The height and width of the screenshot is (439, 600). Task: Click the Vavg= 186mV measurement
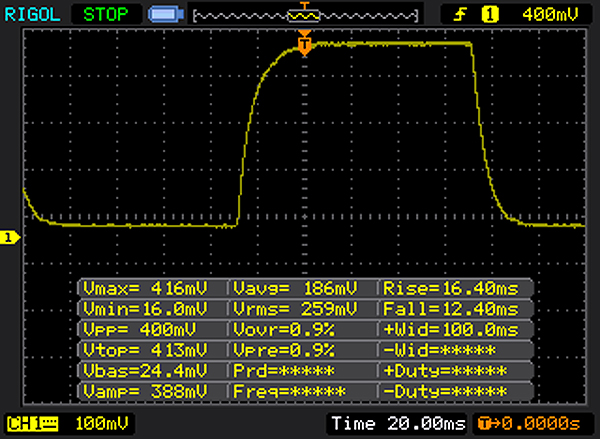[295, 288]
